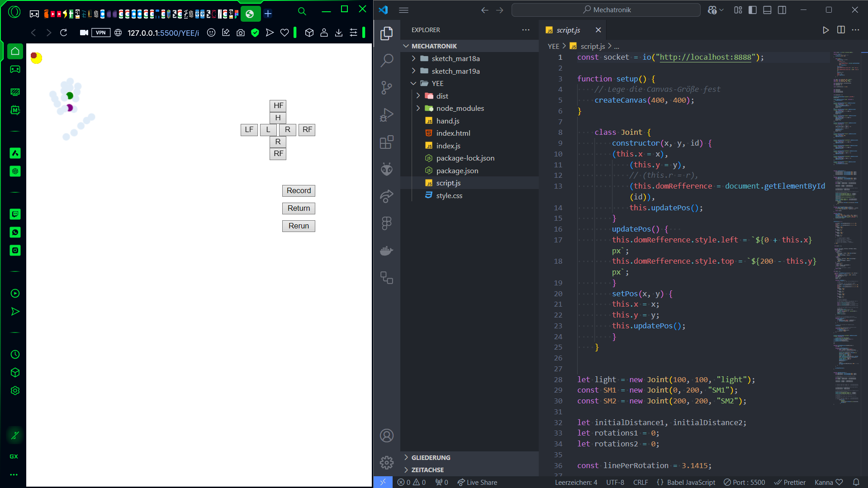The height and width of the screenshot is (488, 868).
Task: Split the editor to the right
Action: tap(841, 30)
